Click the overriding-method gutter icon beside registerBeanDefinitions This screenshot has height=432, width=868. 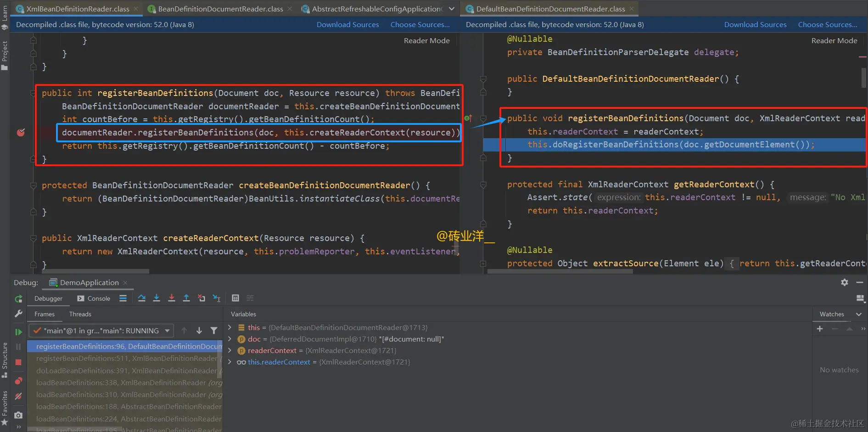pyautogui.click(x=468, y=118)
